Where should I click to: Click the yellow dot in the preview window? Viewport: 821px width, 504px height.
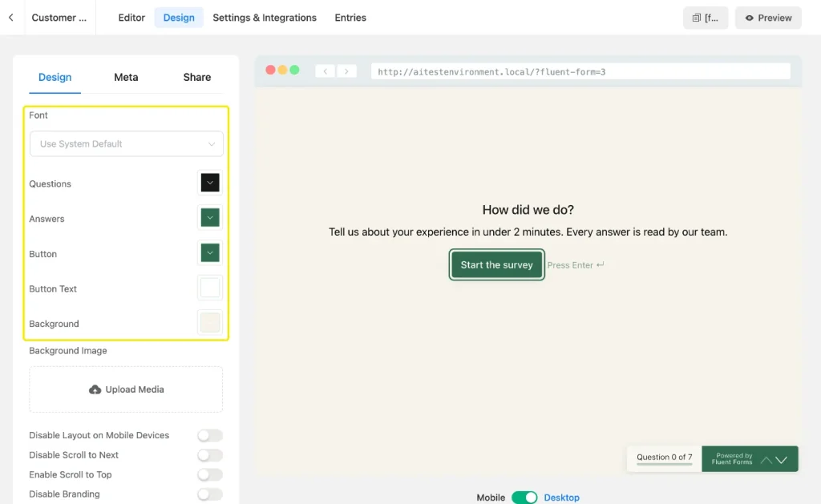pos(282,71)
